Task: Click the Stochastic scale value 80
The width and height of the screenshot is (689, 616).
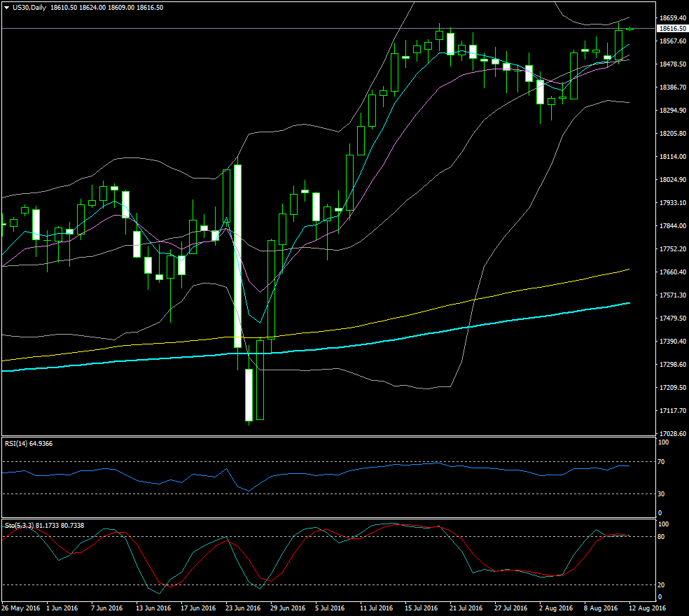Action: coord(661,537)
